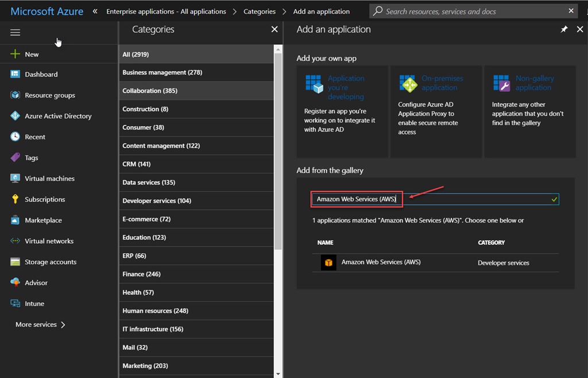Click the Marketplace bag icon
The image size is (588, 378).
[x=15, y=220]
